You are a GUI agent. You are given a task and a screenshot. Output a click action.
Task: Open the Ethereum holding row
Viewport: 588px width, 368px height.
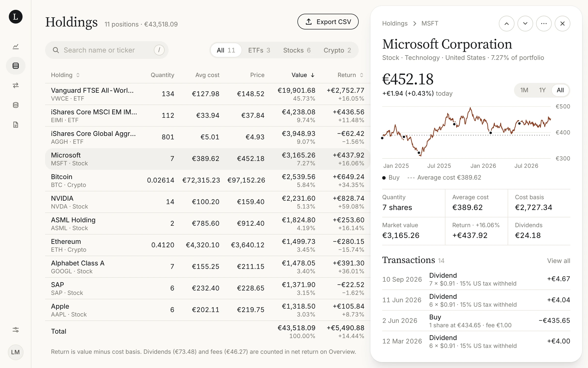pyautogui.click(x=208, y=245)
